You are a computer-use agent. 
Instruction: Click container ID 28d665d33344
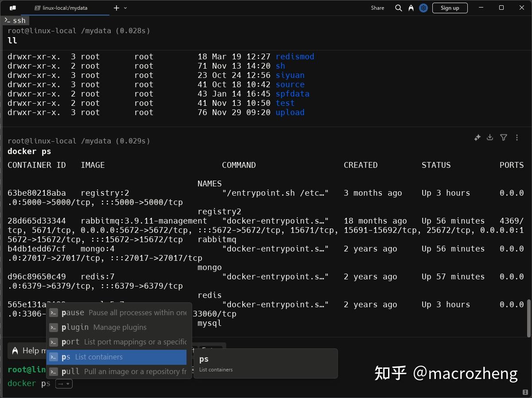point(37,221)
